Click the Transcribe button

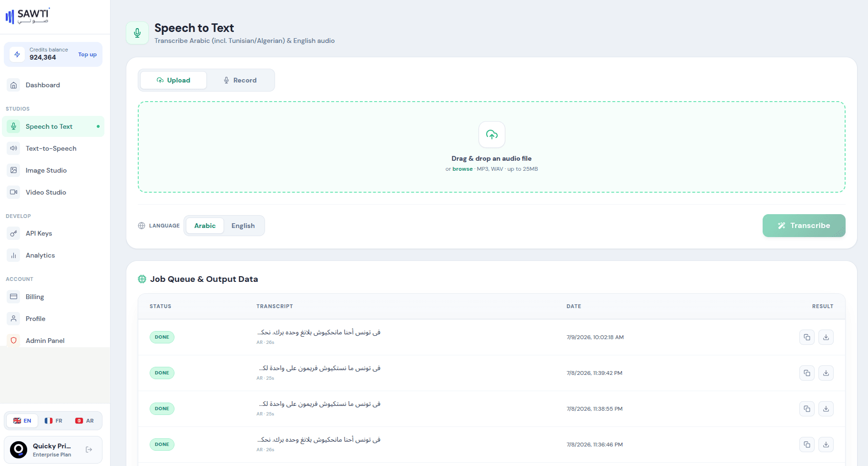(804, 226)
